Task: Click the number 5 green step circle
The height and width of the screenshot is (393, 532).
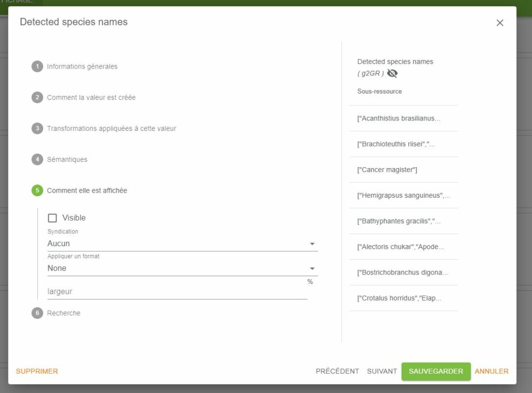Action: pyautogui.click(x=37, y=191)
